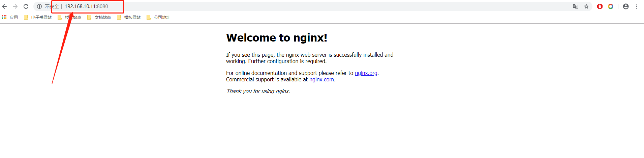Open the 文档站点 bookmark folder
644x158 pixels.
[x=99, y=17]
